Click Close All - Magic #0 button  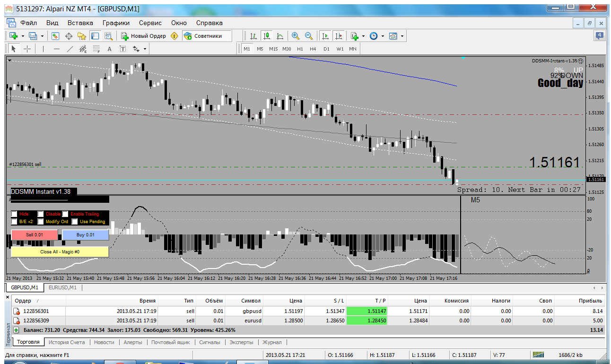(x=60, y=252)
